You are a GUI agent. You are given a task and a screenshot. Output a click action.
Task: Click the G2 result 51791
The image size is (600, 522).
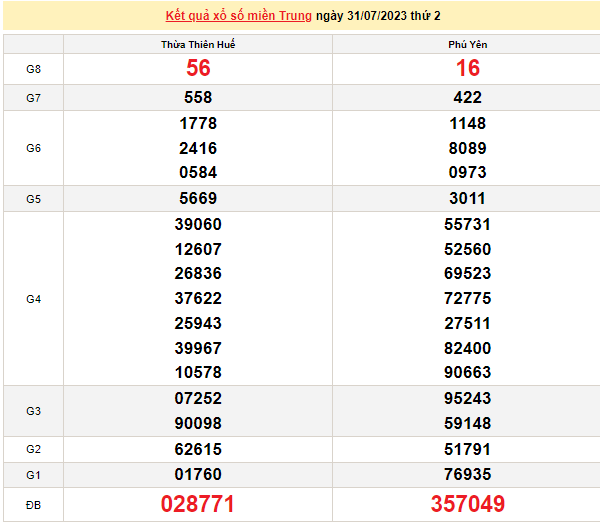467,449
